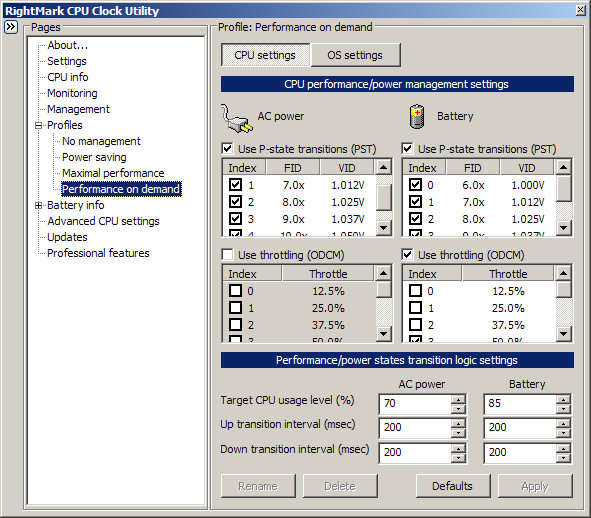The height and width of the screenshot is (518, 591).
Task: Check AC throttle index 2 (37.5%)
Action: 236,325
